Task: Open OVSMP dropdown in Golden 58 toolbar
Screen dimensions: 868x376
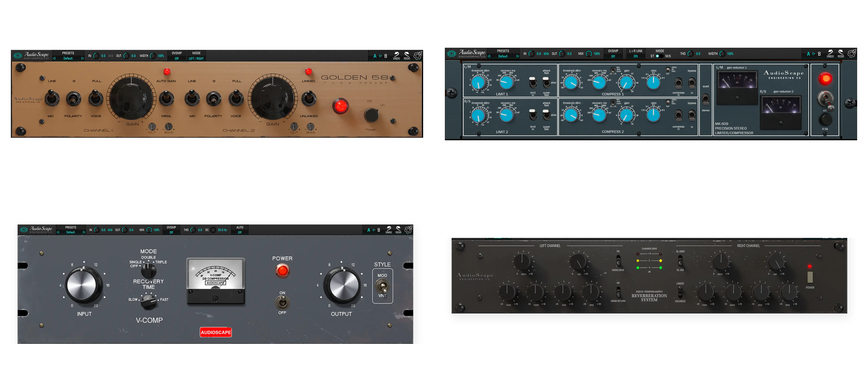Action: pyautogui.click(x=176, y=56)
